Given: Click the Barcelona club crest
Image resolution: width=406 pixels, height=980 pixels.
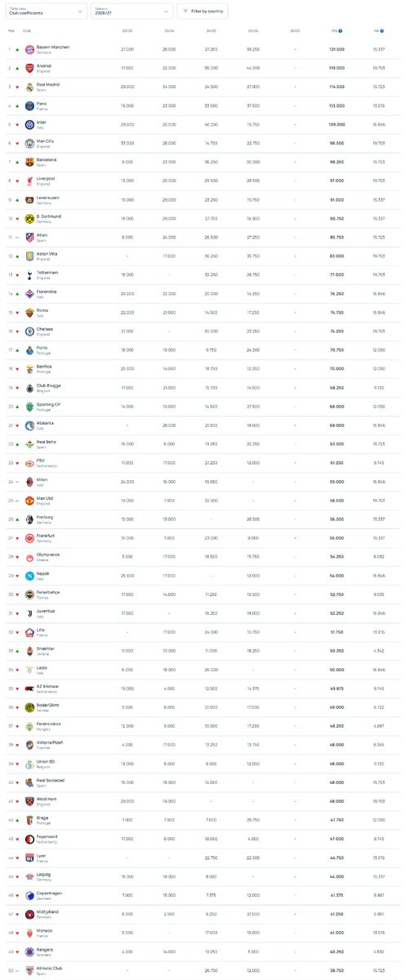Looking at the screenshot, I should tap(29, 162).
